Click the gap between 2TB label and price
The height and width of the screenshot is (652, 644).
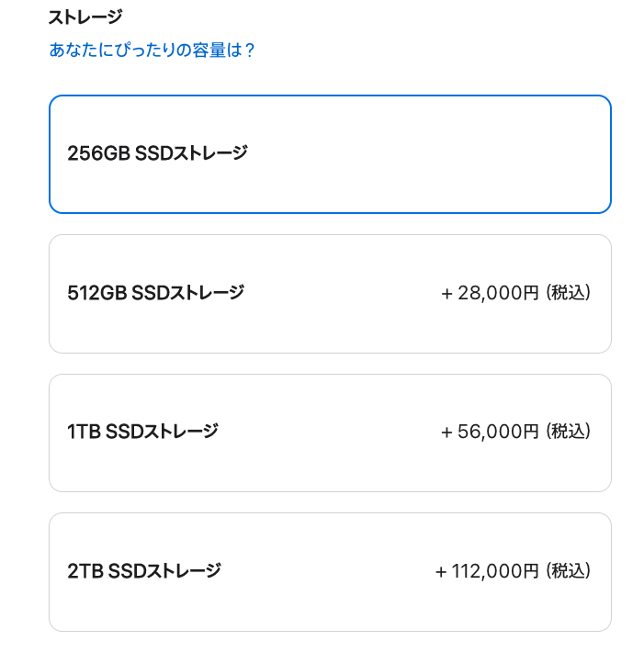tap(326, 571)
